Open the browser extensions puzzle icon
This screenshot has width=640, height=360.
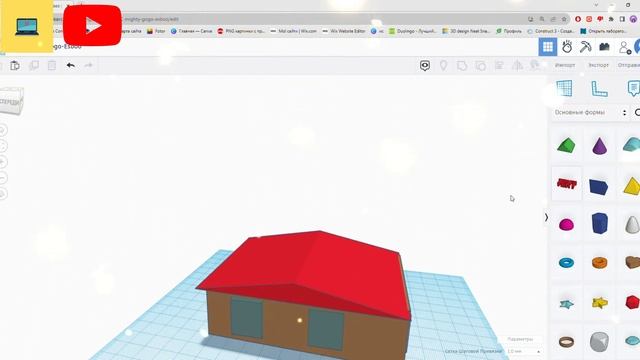pyautogui.click(x=611, y=19)
